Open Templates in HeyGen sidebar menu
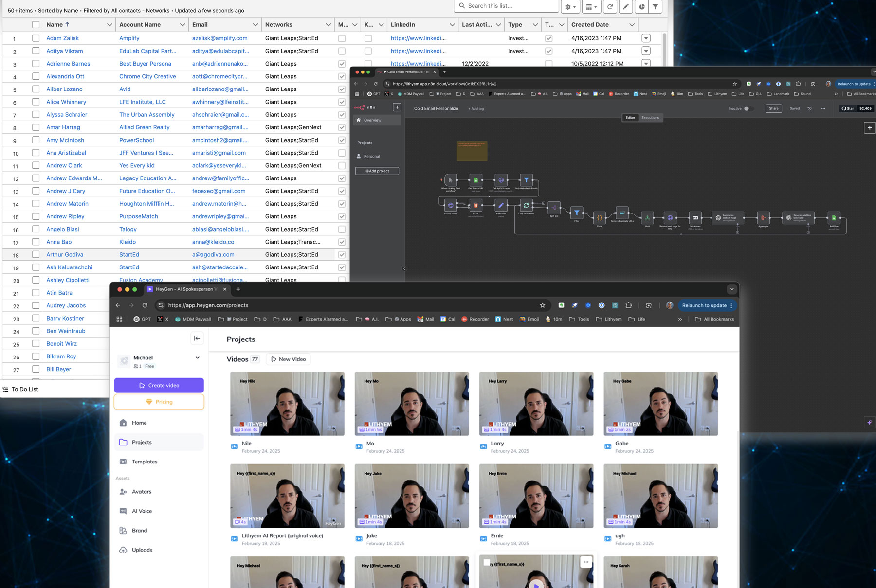The height and width of the screenshot is (588, 876). [145, 462]
